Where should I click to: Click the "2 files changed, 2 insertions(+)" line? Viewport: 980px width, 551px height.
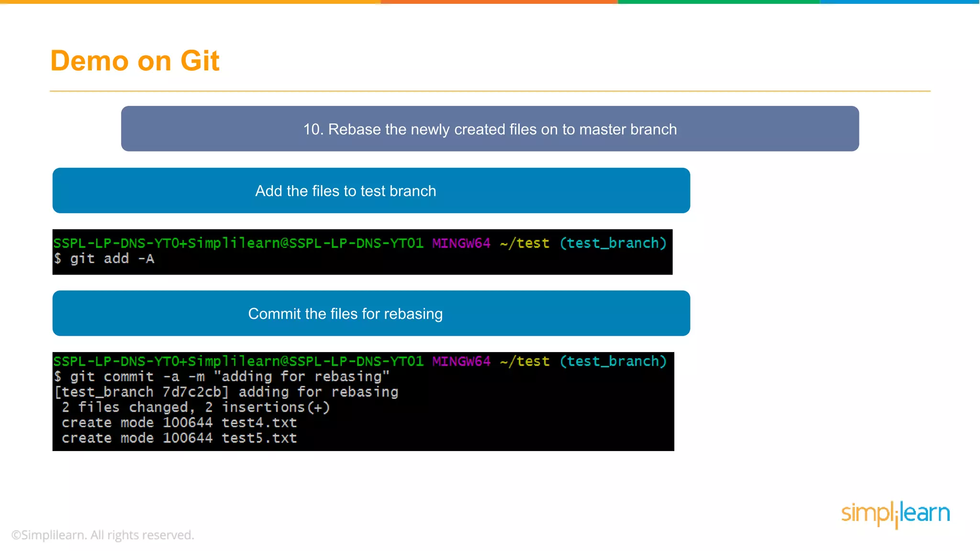pyautogui.click(x=196, y=407)
